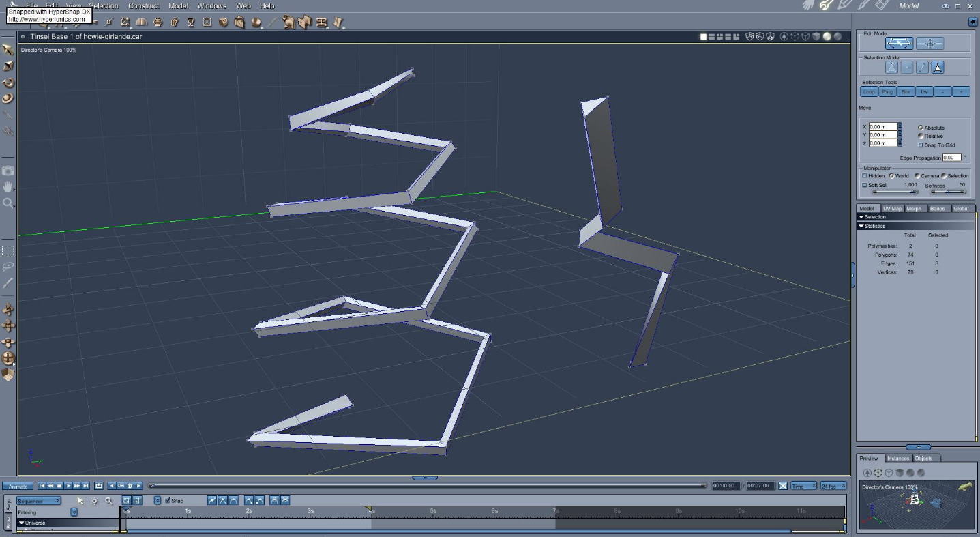This screenshot has height=537, width=980.
Task: Collapse the Universe tree node
Action: pos(22,523)
